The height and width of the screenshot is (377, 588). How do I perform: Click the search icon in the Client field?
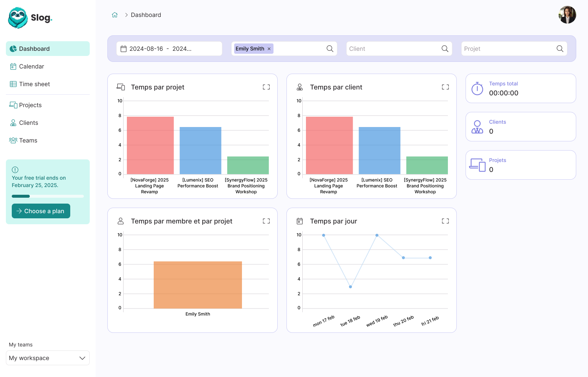[445, 49]
